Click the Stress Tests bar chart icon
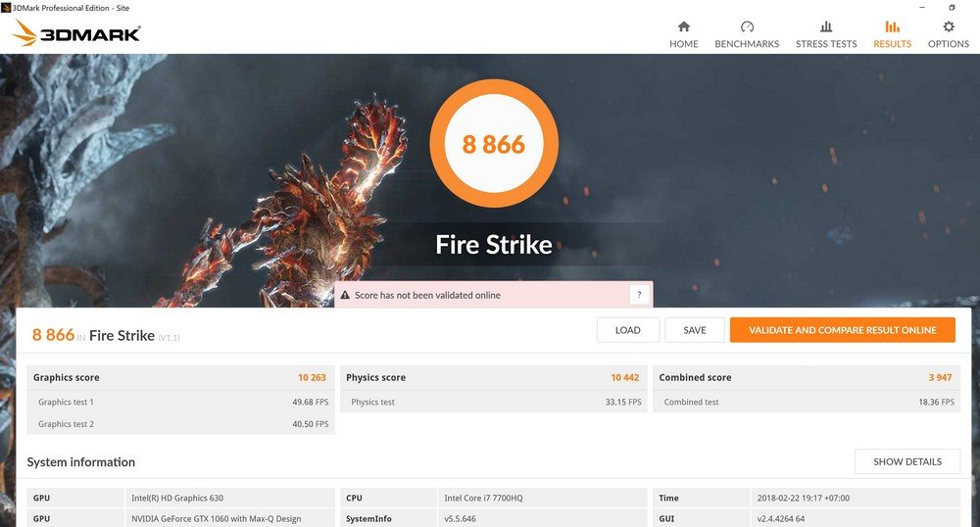 point(825,26)
